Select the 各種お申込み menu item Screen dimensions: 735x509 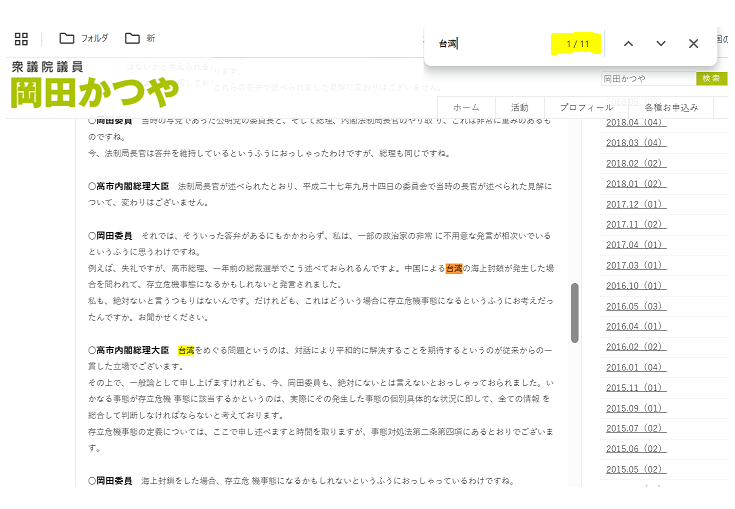tap(670, 107)
